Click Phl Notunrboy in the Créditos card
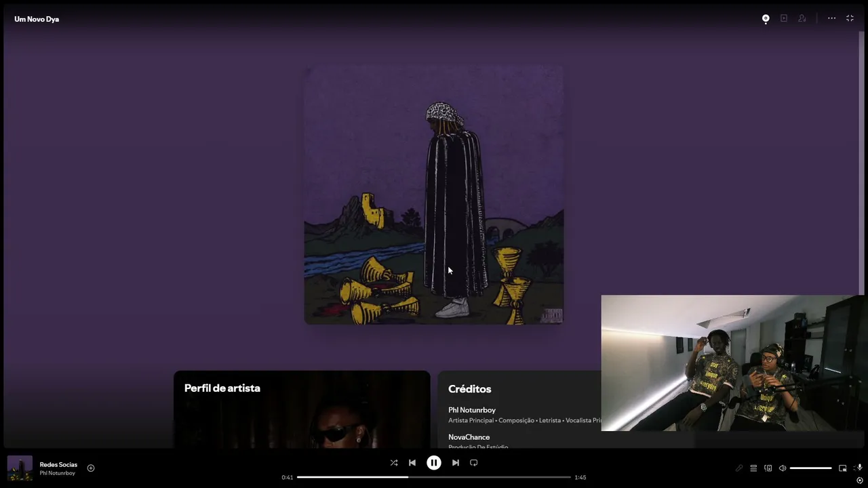Image resolution: width=868 pixels, height=488 pixels. pos(472,410)
